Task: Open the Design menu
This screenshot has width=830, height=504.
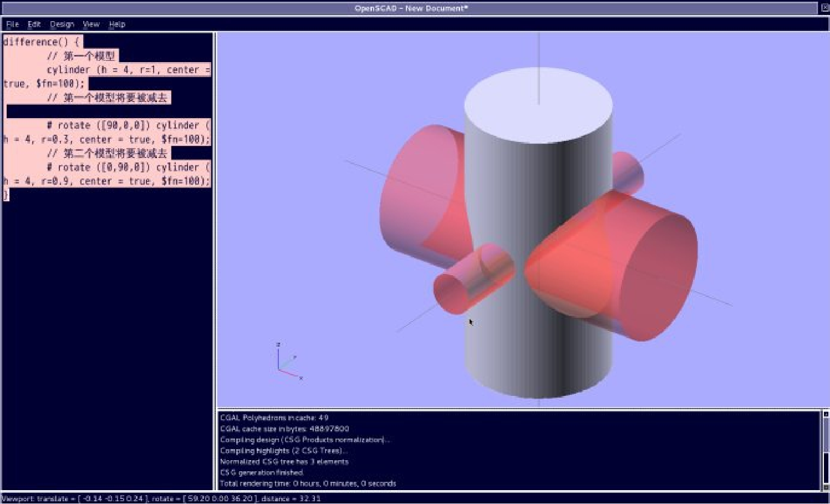Action: tap(62, 24)
